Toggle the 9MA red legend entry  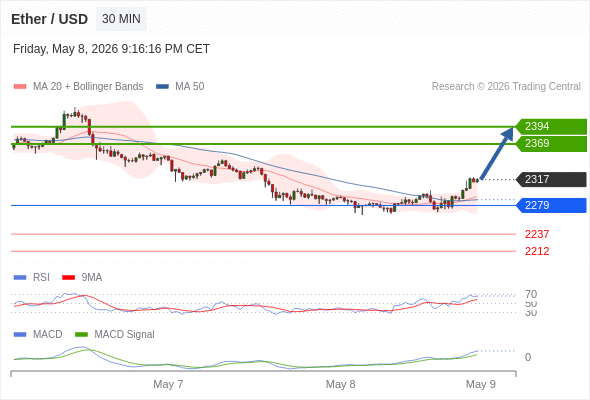pos(82,277)
